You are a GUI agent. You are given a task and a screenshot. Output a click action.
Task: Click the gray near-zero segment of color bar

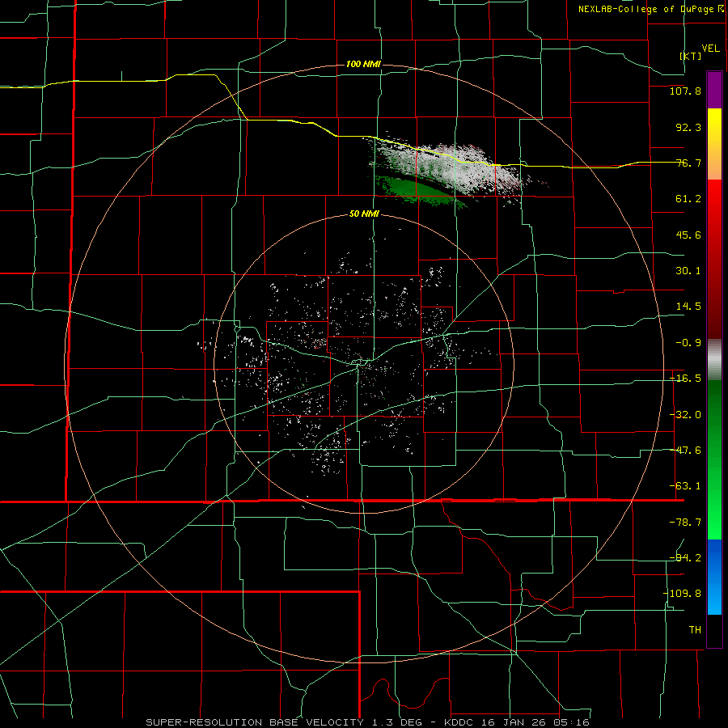[714, 360]
